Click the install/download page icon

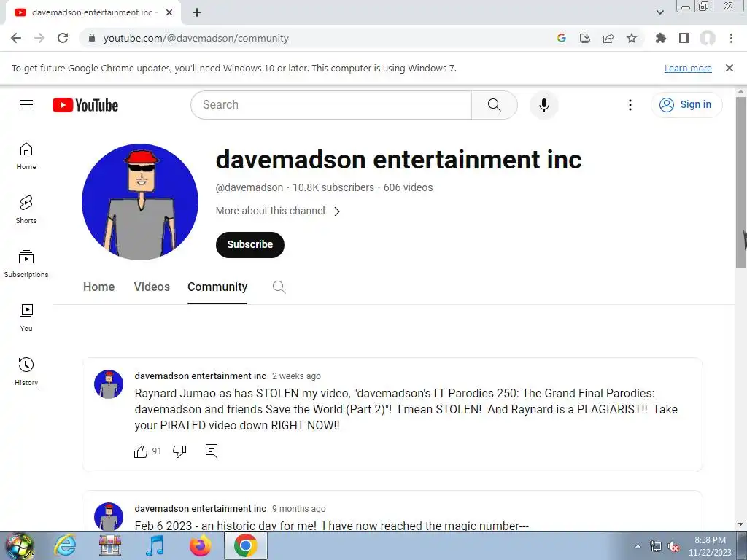click(x=585, y=38)
